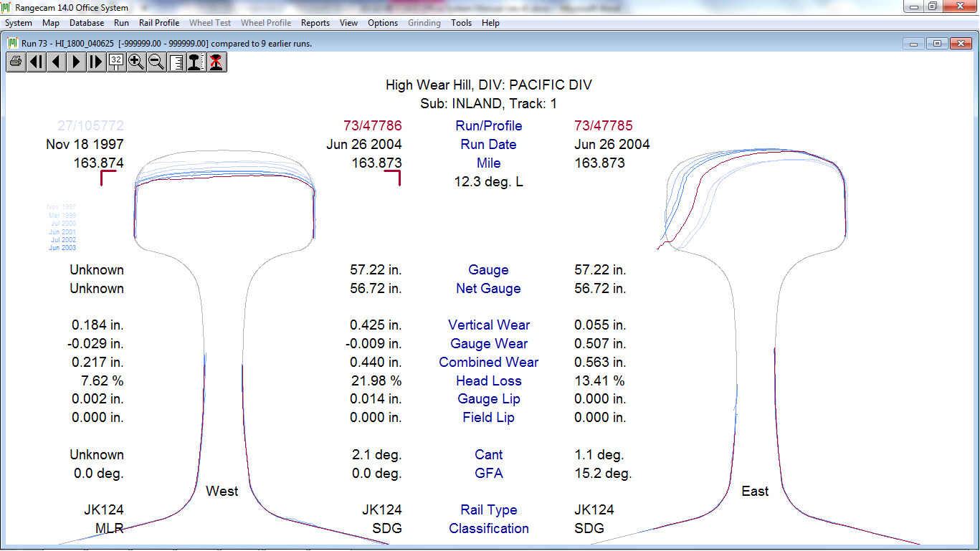This screenshot has height=551, width=980.
Task: Open the Rail Profile menu
Action: pyautogui.click(x=159, y=23)
